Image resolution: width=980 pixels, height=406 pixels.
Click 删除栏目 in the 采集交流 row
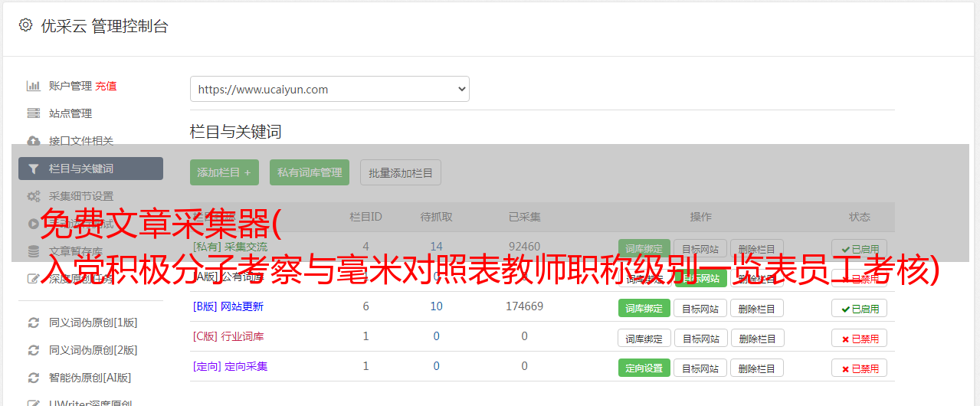[757, 248]
